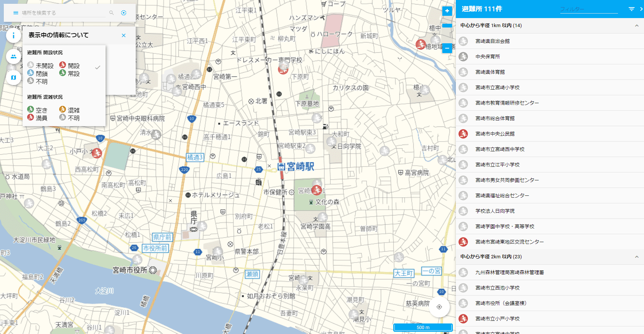Click the 瀬頭 label box on map

pyautogui.click(x=252, y=274)
